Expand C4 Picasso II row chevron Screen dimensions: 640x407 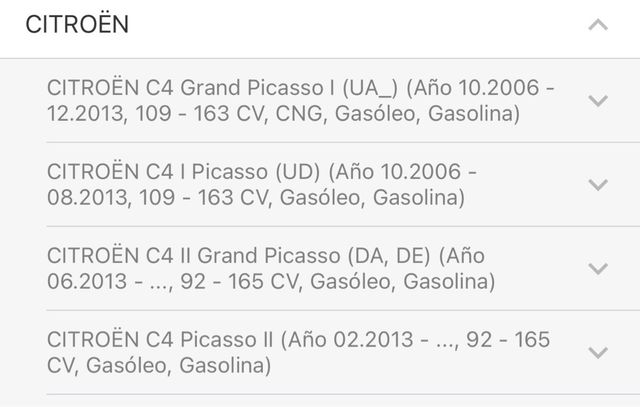click(x=598, y=353)
